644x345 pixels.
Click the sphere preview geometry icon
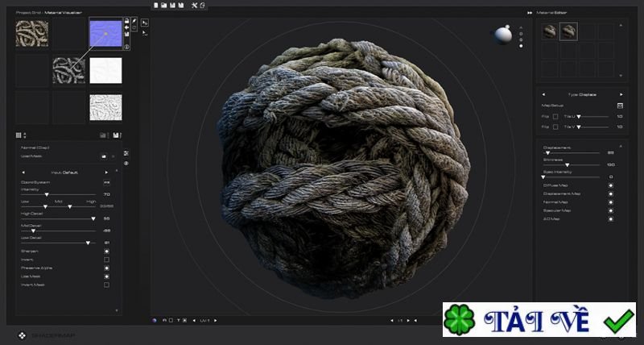(502, 33)
